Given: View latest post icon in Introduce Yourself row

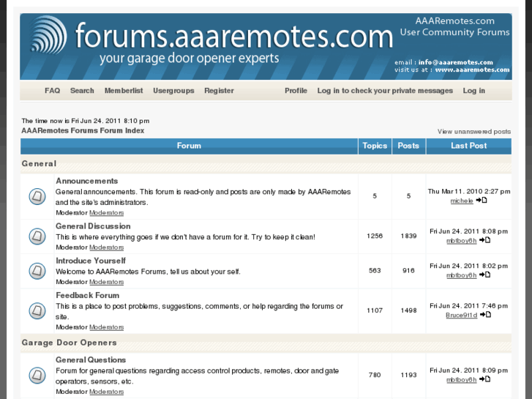Looking at the screenshot, I should (x=485, y=275).
